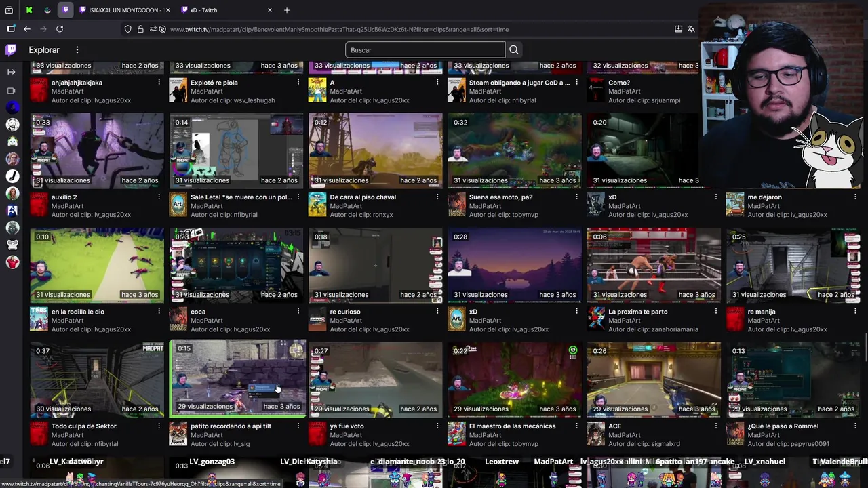The image size is (868, 488).
Task: Close the xD - Twitch tab
Action: [x=270, y=10]
